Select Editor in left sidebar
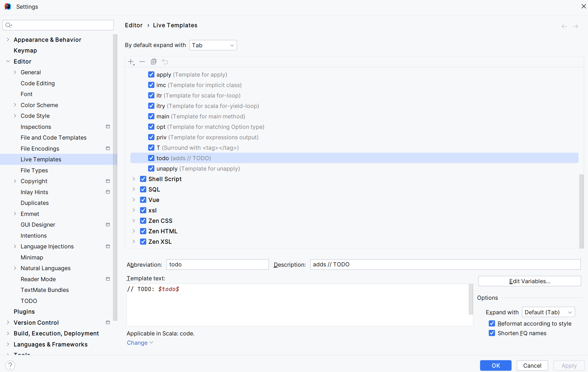The image size is (588, 372). coord(22,61)
